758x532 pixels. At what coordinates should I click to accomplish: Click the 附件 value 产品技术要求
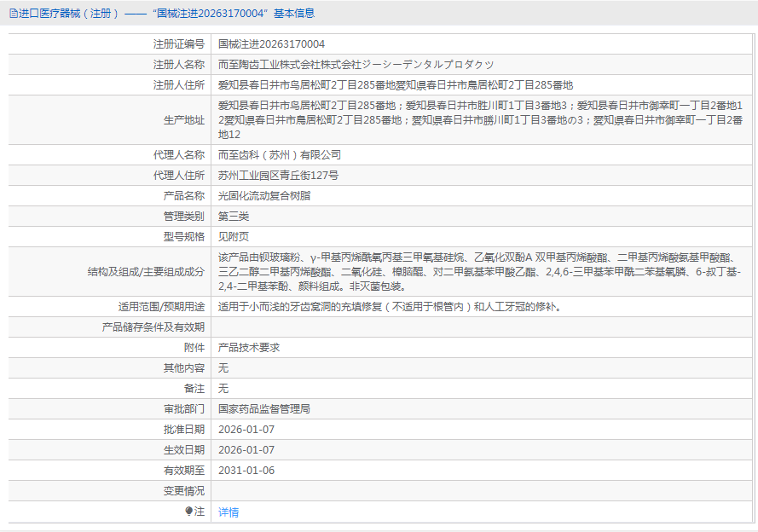(248, 348)
